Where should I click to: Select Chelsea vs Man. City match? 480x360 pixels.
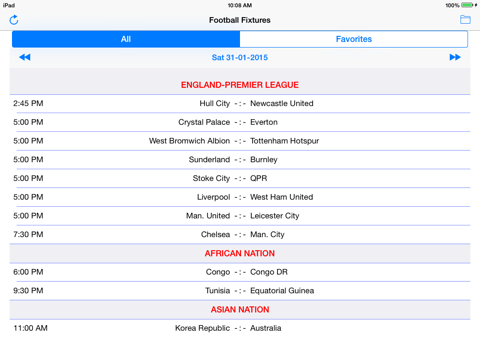point(240,234)
